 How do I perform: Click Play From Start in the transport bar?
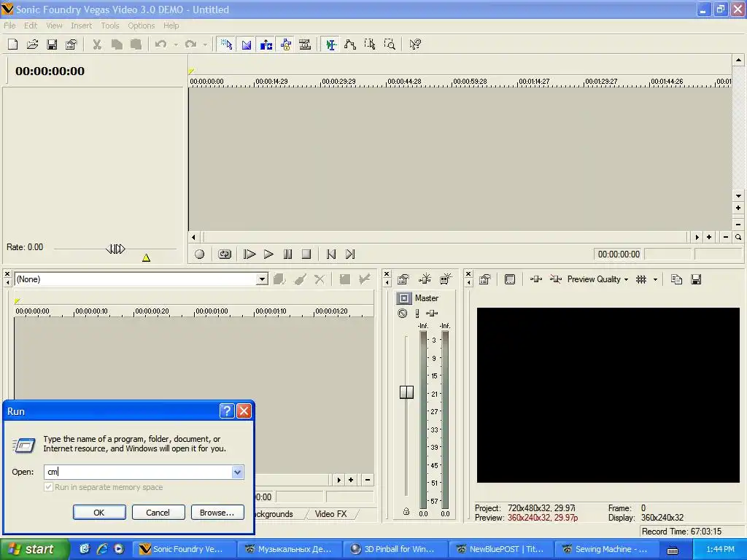[x=249, y=254]
